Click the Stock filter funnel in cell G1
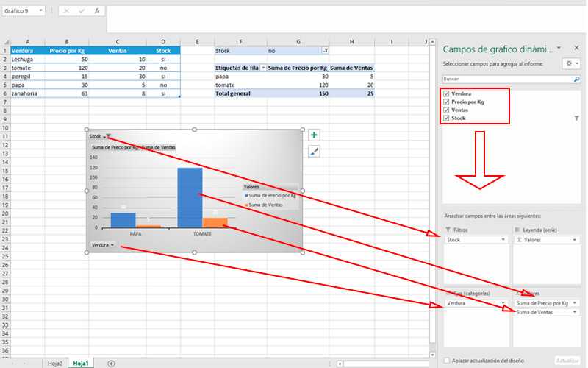Screen dimensions: 588x368 coord(326,51)
